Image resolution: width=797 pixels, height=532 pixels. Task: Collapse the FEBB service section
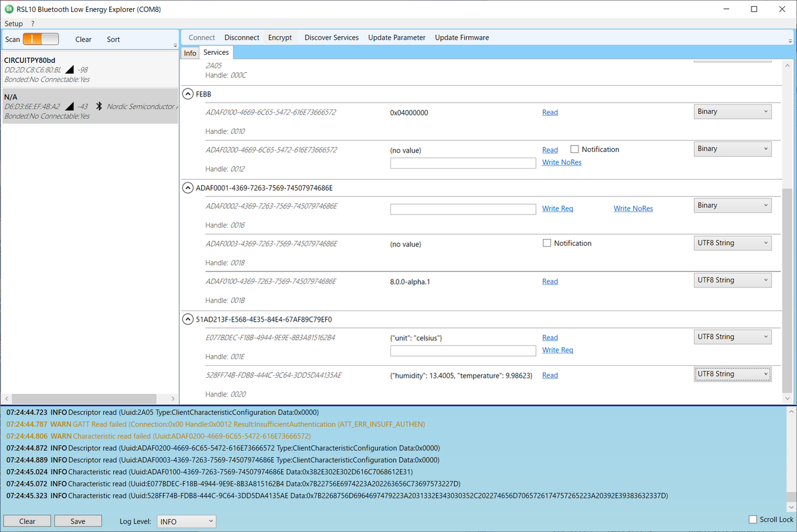pos(188,94)
